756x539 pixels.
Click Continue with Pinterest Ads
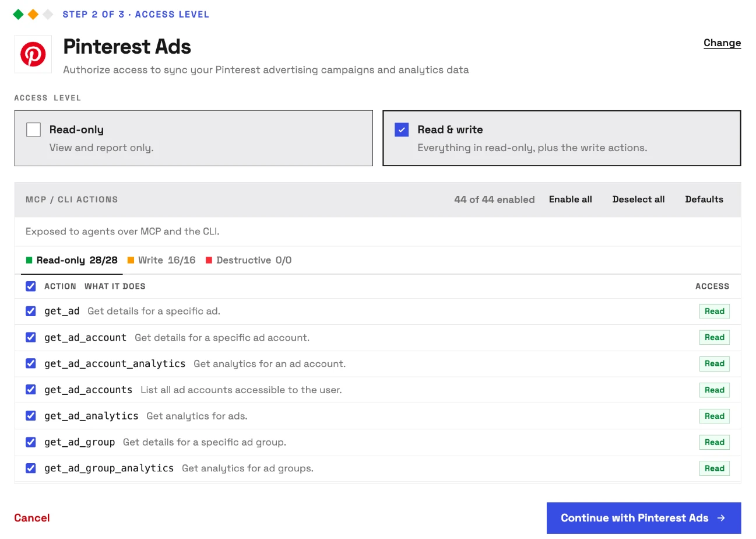644,518
